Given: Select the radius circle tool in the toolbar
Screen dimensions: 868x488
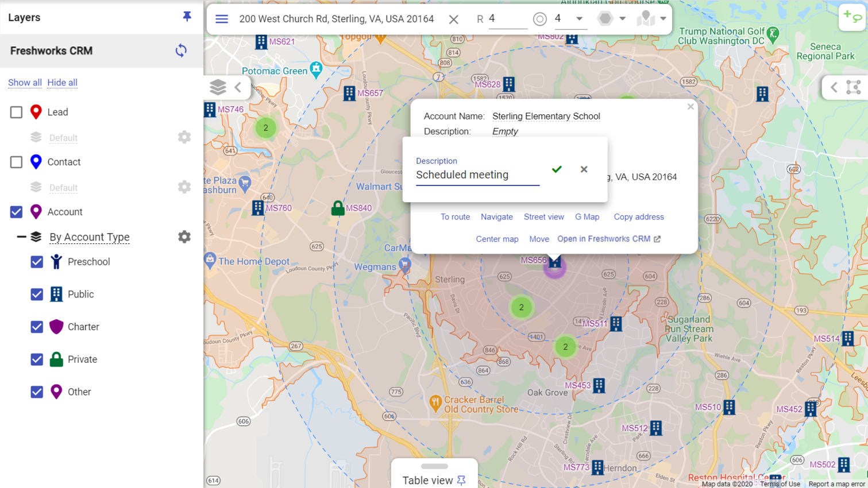Looking at the screenshot, I should (540, 18).
